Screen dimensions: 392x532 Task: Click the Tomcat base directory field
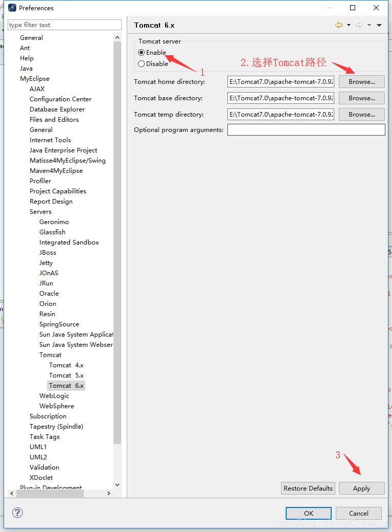click(x=281, y=98)
